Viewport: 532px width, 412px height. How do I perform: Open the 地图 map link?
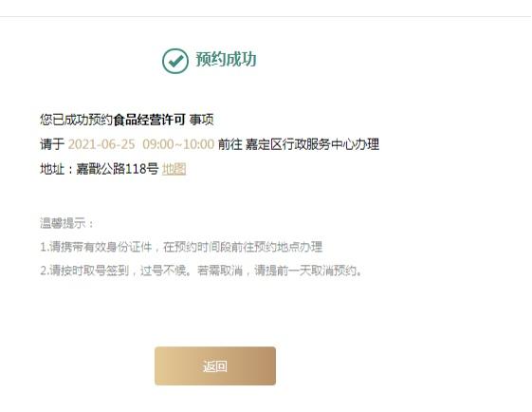click(x=174, y=169)
